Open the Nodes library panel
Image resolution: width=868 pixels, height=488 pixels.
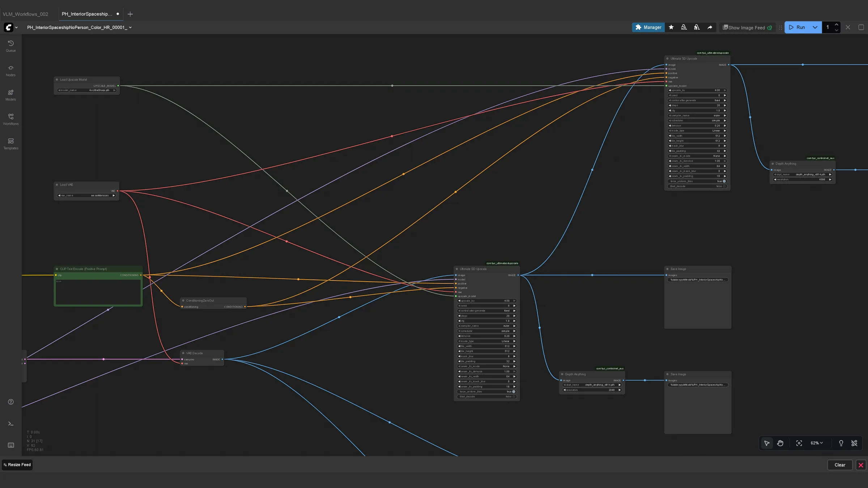[11, 70]
